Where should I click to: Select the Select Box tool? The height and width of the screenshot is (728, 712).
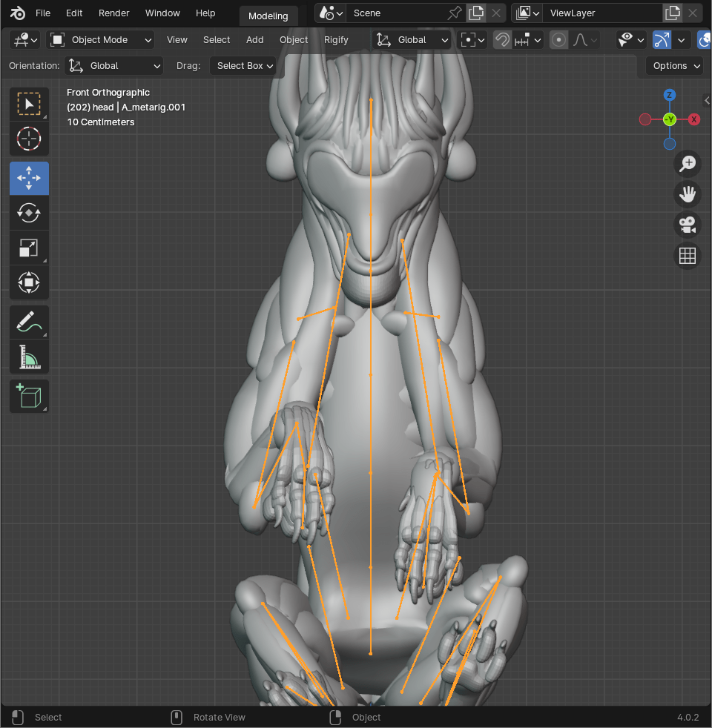[29, 105]
